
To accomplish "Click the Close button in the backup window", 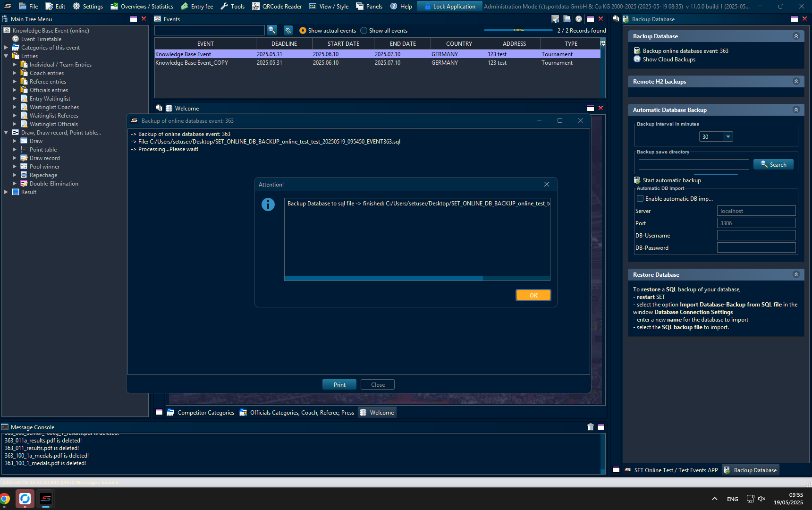I will coord(378,384).
